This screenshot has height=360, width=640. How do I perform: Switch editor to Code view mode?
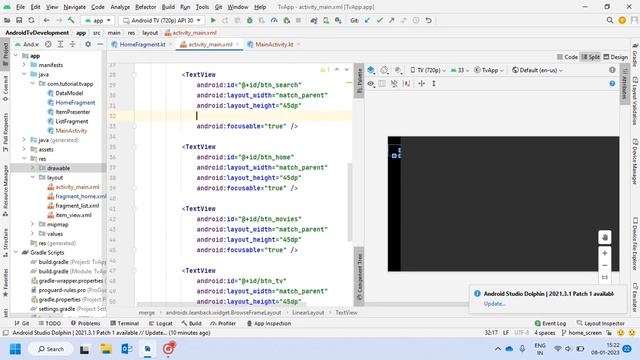pos(567,57)
